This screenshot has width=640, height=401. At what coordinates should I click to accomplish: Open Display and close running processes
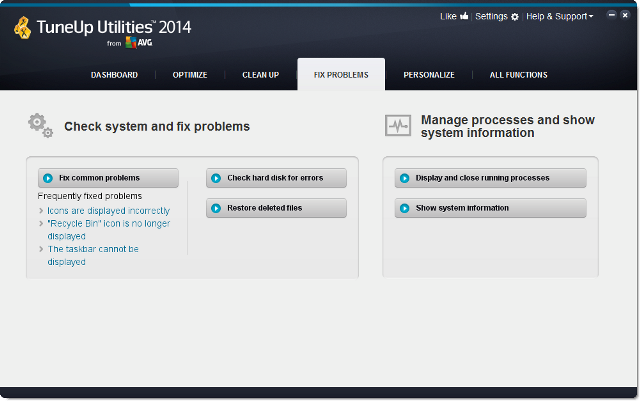[x=491, y=178]
